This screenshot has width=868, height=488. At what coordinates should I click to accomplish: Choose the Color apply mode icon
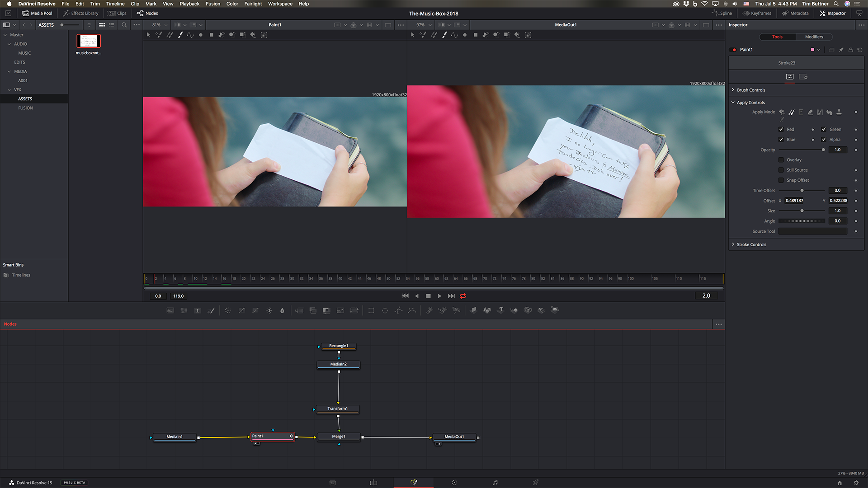click(782, 112)
